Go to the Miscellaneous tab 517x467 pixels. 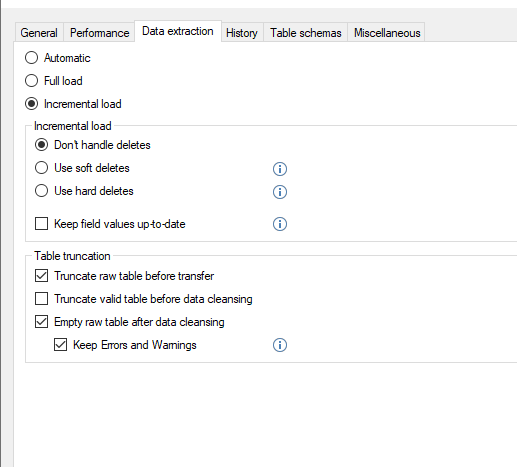click(x=387, y=33)
